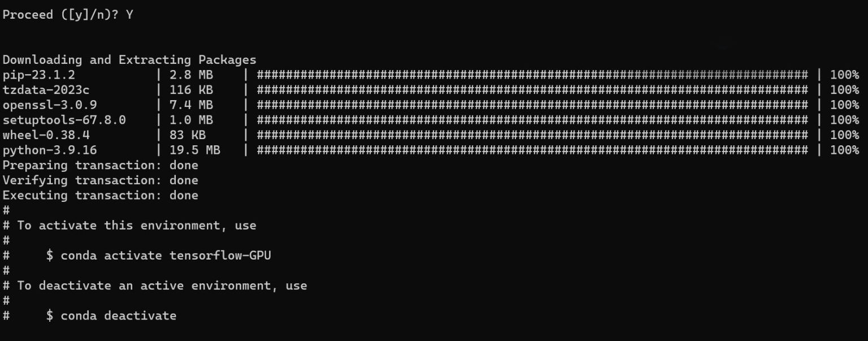
Task: Click the 'Executing transaction: done' line
Action: 101,195
